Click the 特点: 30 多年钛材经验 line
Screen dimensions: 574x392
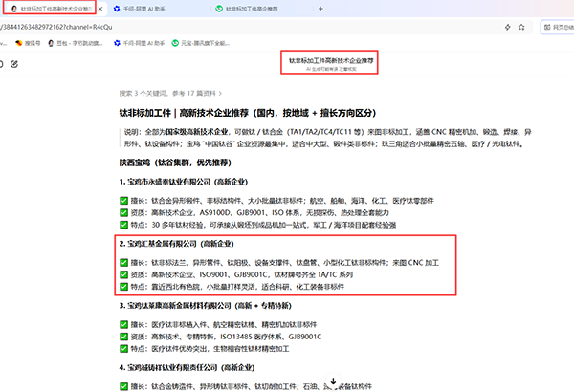click(258, 225)
